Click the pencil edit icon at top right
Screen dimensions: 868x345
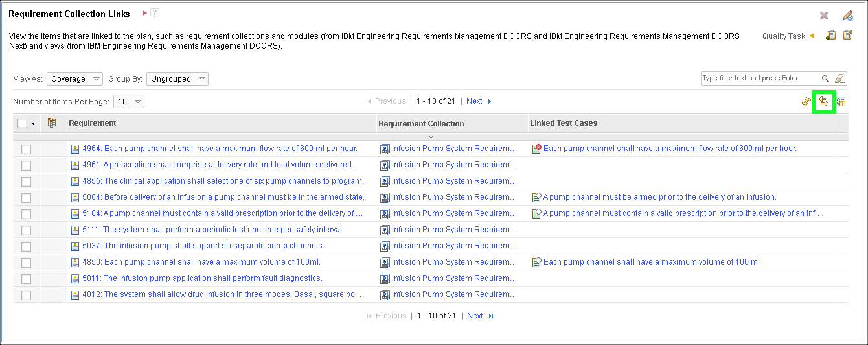coord(847,16)
